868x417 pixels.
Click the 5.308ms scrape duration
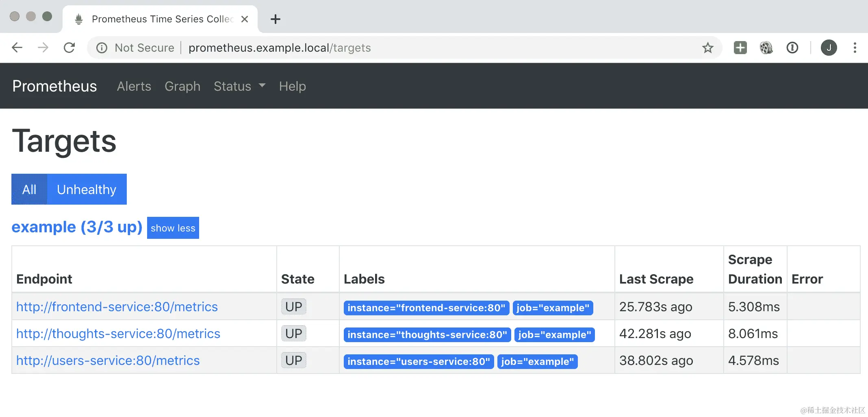pyautogui.click(x=754, y=307)
